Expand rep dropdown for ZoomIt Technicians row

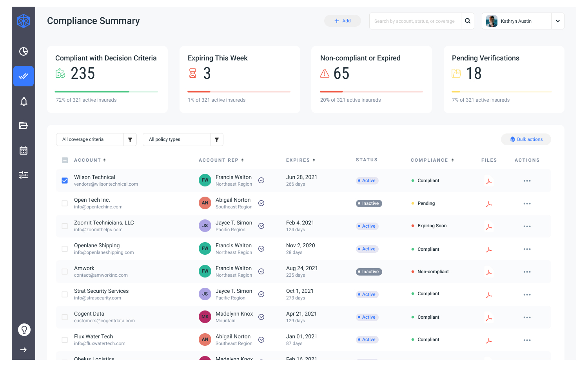(261, 226)
